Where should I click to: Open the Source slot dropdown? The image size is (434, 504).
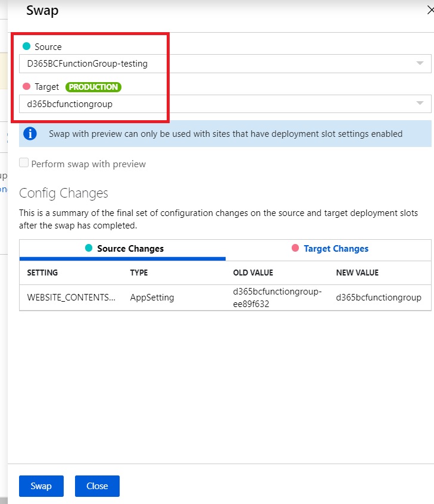pos(225,64)
